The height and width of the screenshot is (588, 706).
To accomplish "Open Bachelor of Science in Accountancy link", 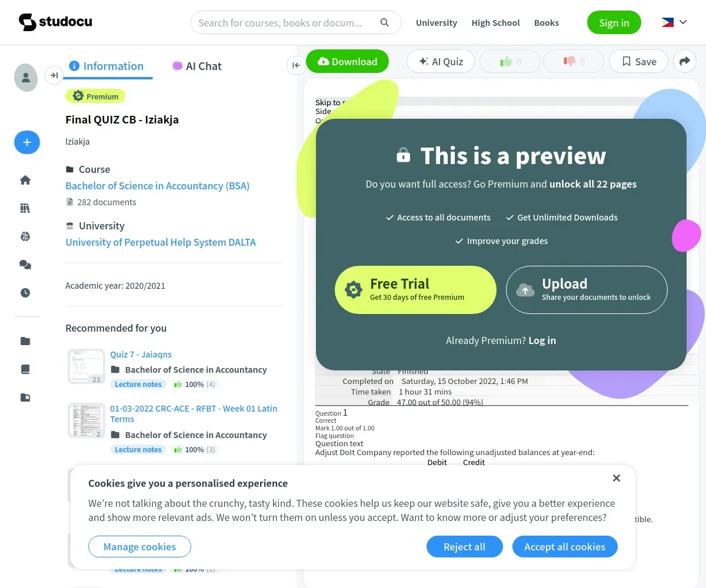I will (x=158, y=186).
